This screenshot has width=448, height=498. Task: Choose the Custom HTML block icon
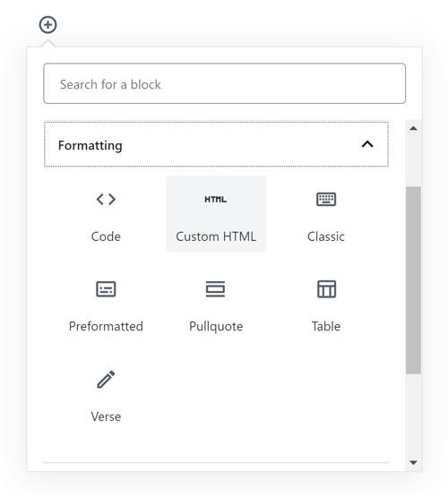pyautogui.click(x=216, y=199)
